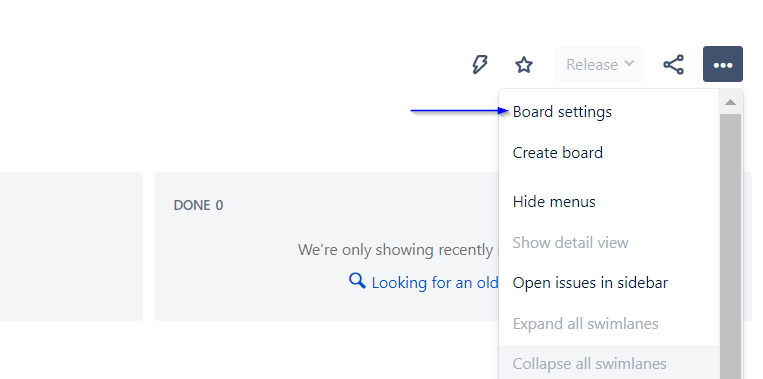Choose Collapse all swimlanes
The image size is (763, 379).
point(608,363)
